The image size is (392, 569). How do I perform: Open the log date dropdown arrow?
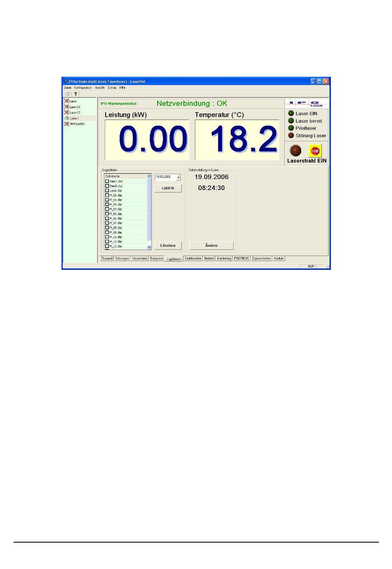[x=178, y=177]
